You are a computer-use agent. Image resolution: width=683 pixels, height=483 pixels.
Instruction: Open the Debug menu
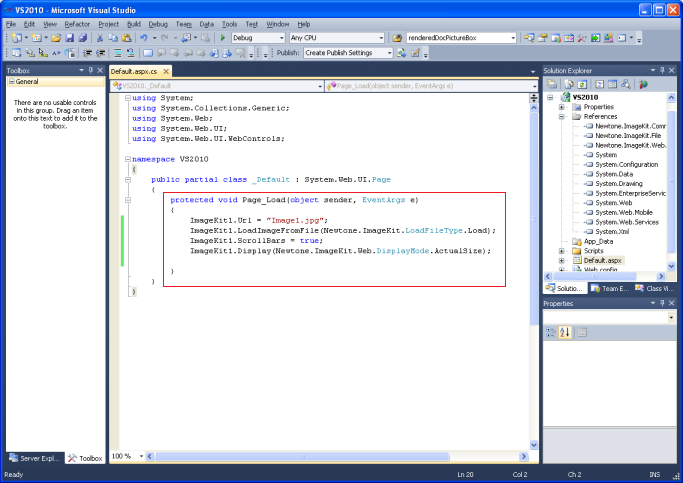click(158, 24)
